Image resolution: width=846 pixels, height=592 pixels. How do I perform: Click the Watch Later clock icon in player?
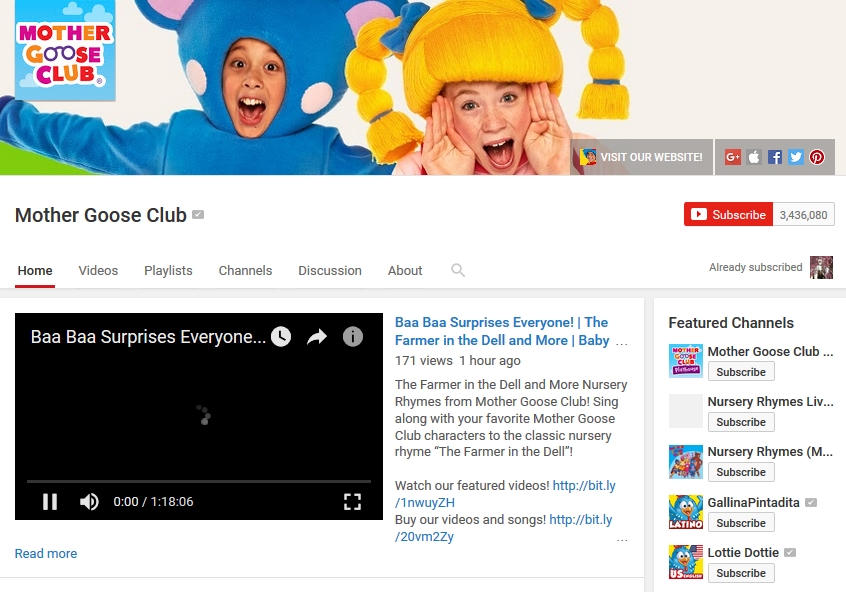point(281,337)
